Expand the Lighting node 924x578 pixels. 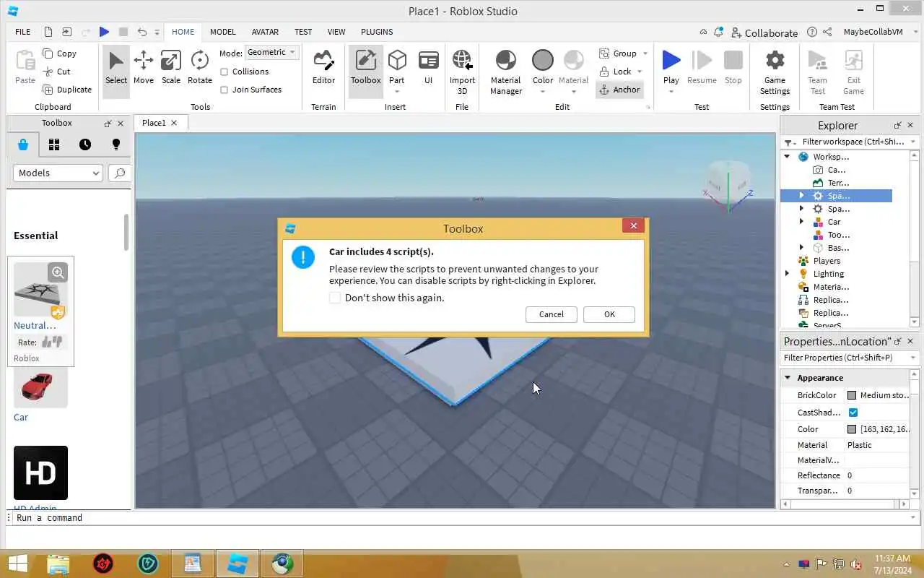pos(788,274)
